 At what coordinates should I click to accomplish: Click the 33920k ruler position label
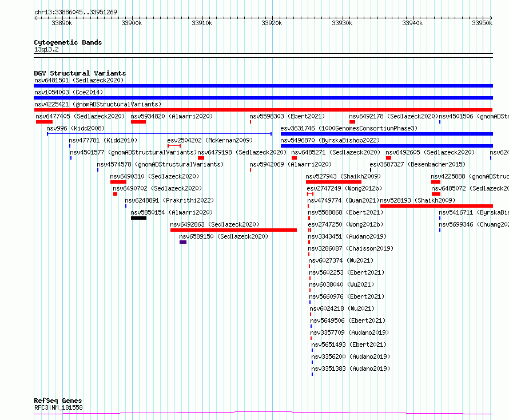[272, 23]
